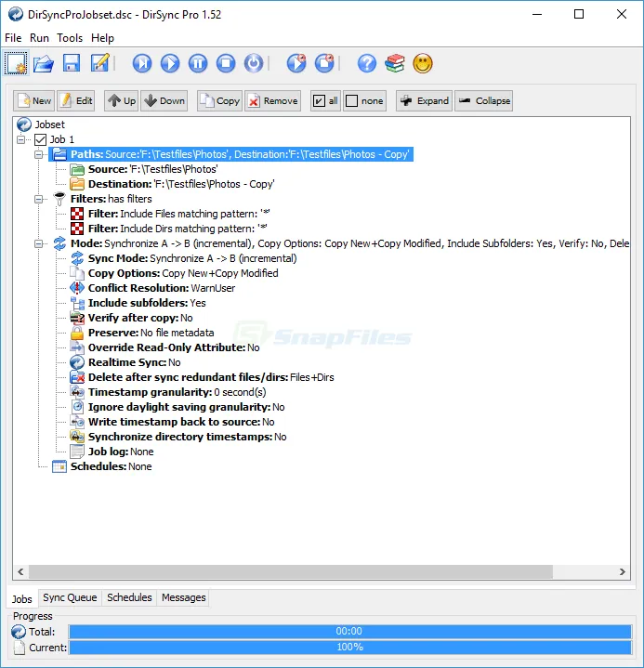Pause synchronization with blue pause button
The image size is (644, 668).
[198, 63]
